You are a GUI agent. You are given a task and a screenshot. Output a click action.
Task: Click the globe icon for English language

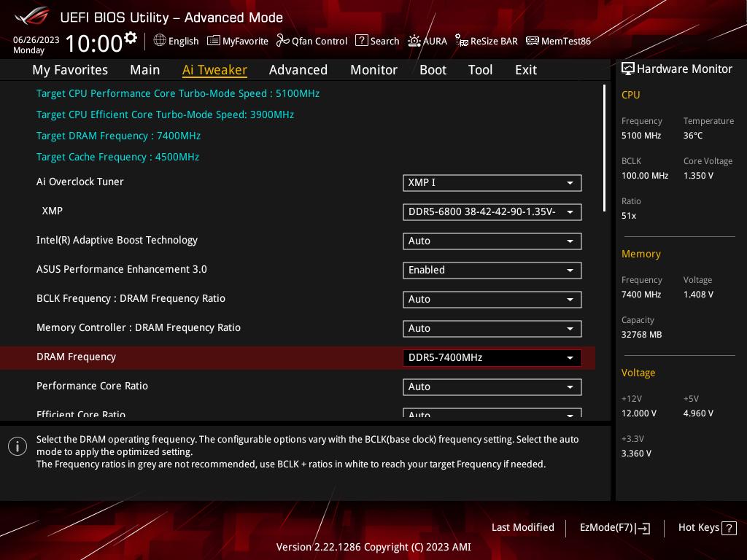click(x=160, y=41)
